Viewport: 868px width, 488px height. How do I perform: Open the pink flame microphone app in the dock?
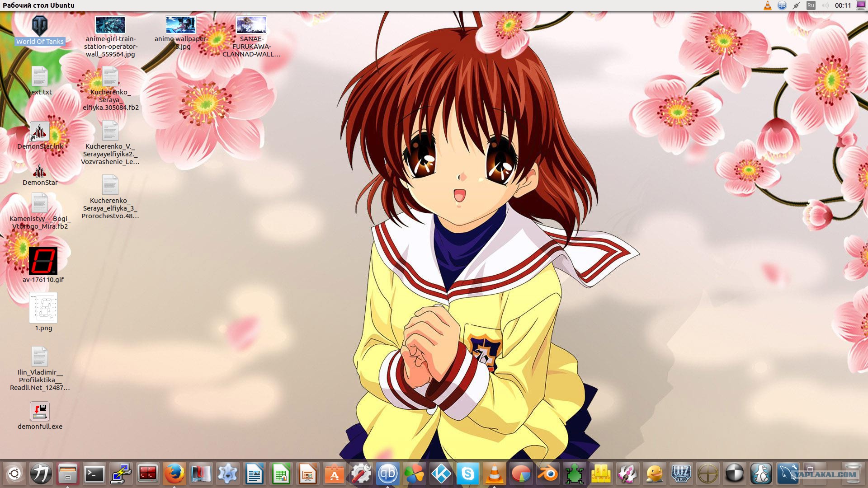pyautogui.click(x=628, y=474)
